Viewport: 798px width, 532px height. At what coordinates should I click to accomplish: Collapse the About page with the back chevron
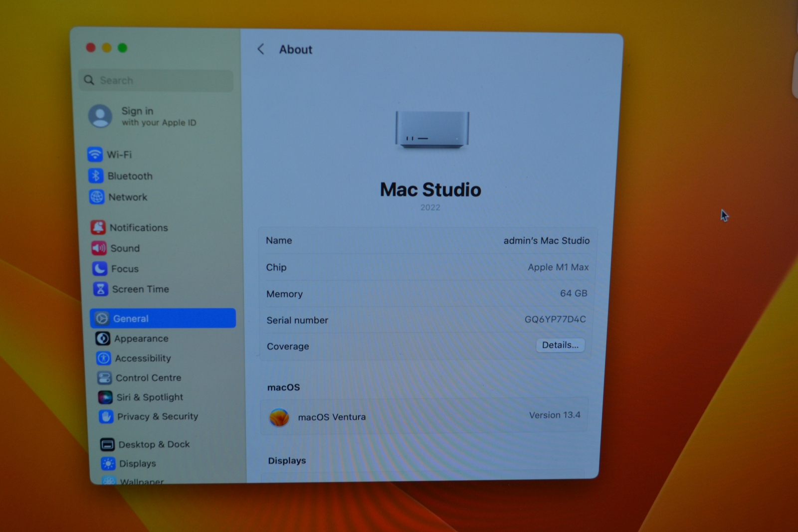(260, 49)
